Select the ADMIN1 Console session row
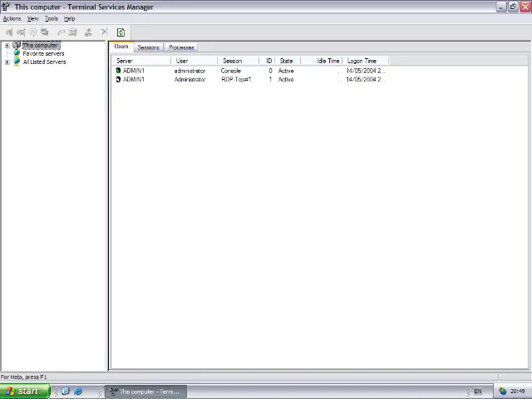The image size is (532, 399). pyautogui.click(x=250, y=71)
